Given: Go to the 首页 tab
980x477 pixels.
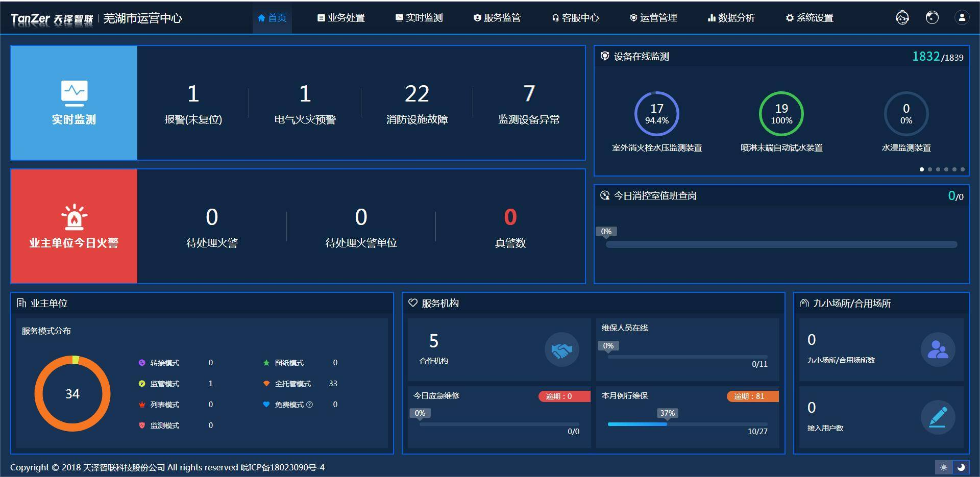Looking at the screenshot, I should click(272, 18).
